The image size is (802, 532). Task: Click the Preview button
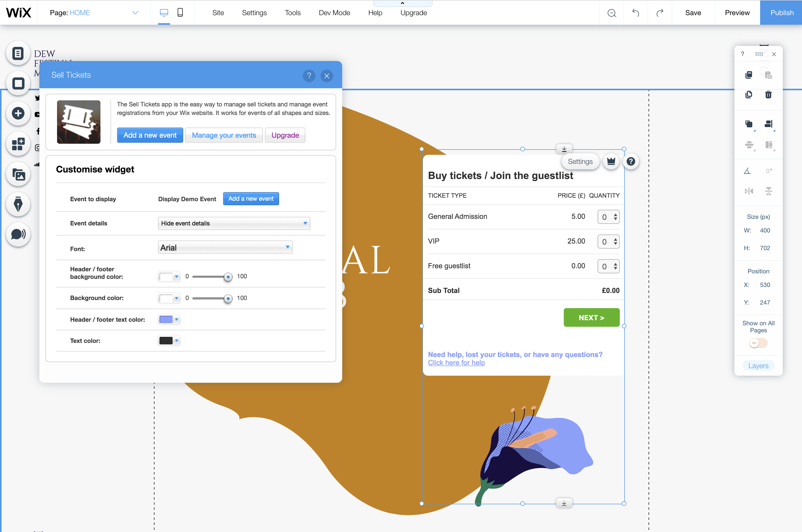pos(737,13)
